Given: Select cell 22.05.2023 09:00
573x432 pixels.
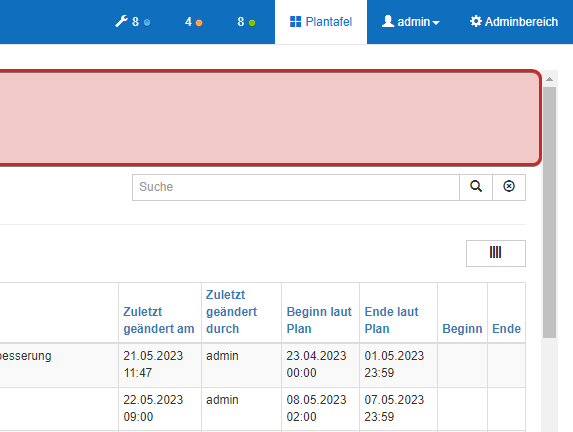Looking at the screenshot, I should (x=160, y=409).
